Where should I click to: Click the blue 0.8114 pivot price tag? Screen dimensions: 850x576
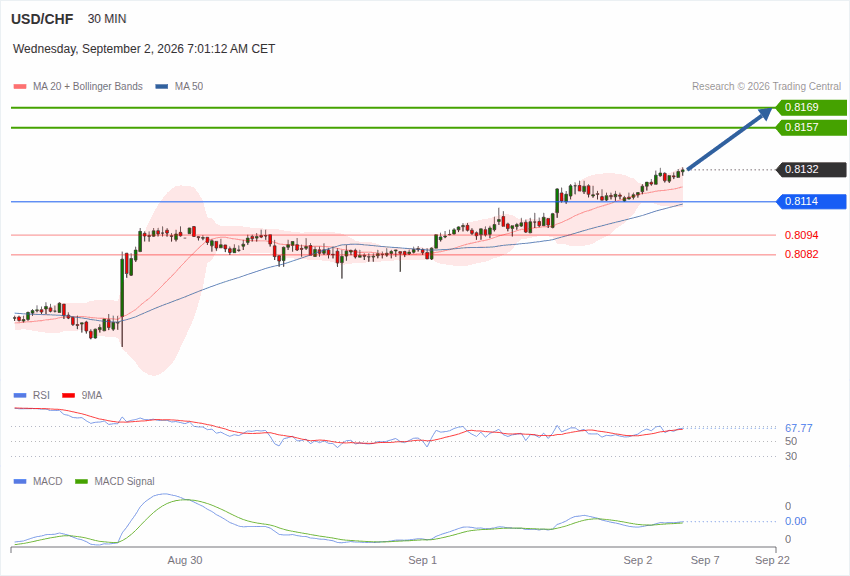(811, 202)
